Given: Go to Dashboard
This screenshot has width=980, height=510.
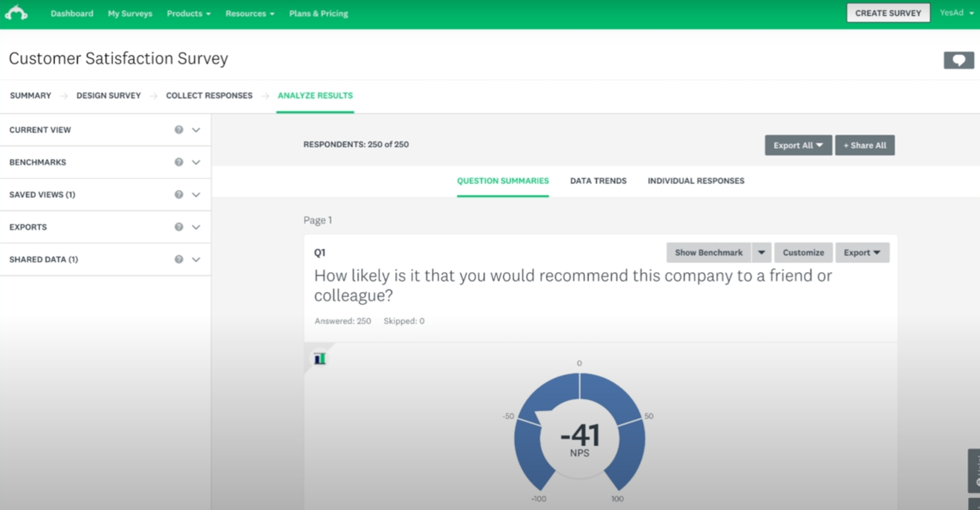Looking at the screenshot, I should (72, 13).
